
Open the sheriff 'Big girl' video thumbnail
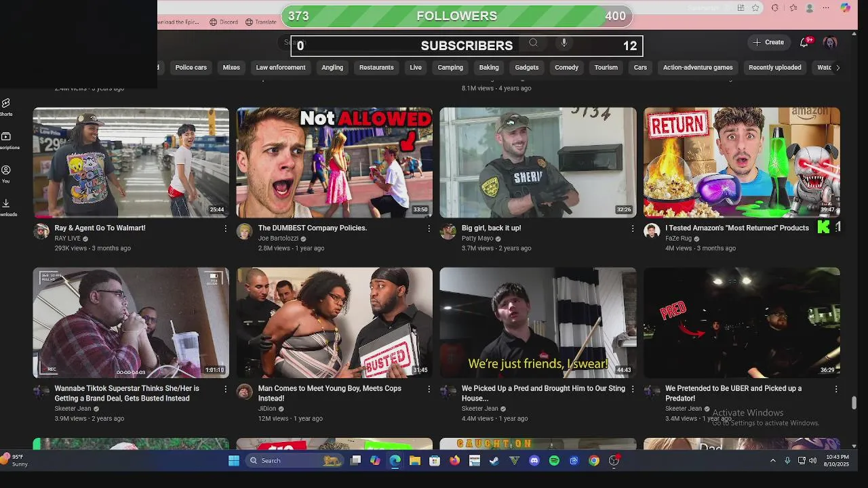coord(538,163)
